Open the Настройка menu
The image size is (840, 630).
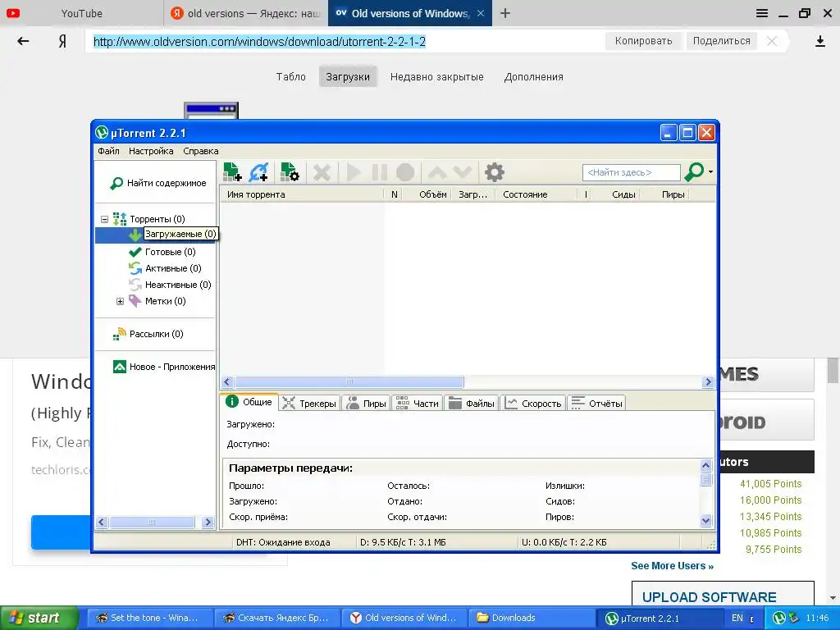point(151,151)
